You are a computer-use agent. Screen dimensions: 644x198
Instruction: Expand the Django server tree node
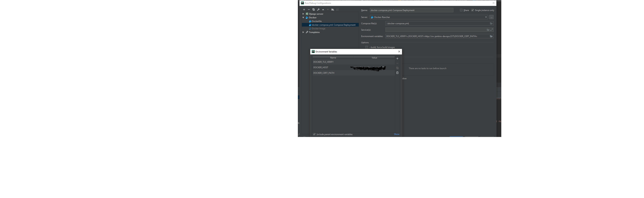coord(303,14)
